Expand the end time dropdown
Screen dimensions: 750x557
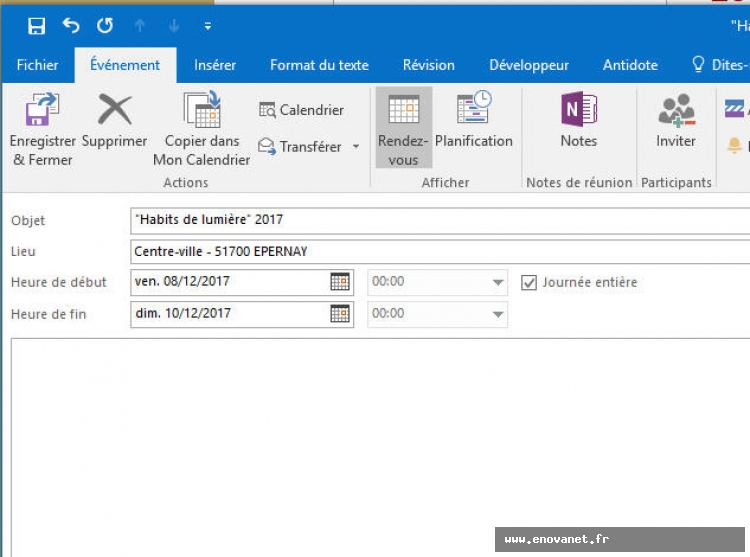coord(498,314)
